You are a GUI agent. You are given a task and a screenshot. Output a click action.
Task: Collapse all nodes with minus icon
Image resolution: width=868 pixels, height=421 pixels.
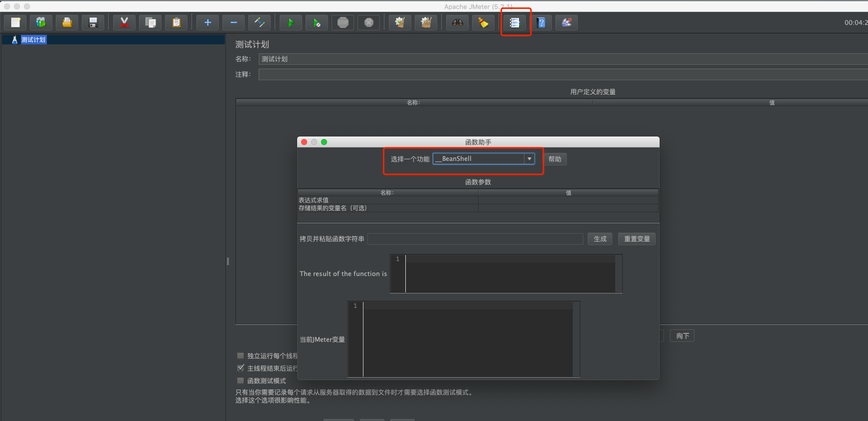click(233, 22)
